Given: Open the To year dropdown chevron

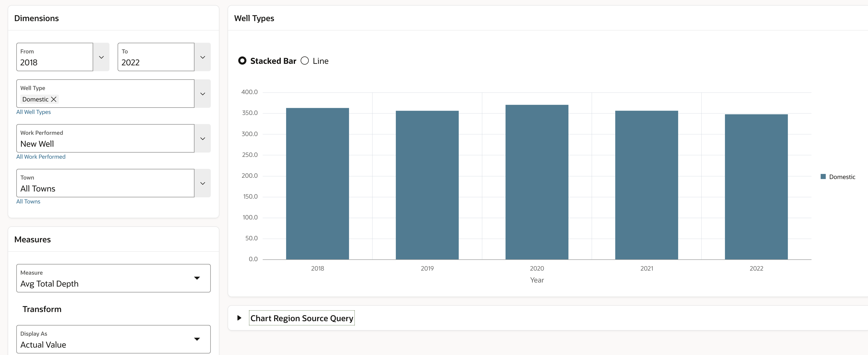Looking at the screenshot, I should (x=203, y=57).
